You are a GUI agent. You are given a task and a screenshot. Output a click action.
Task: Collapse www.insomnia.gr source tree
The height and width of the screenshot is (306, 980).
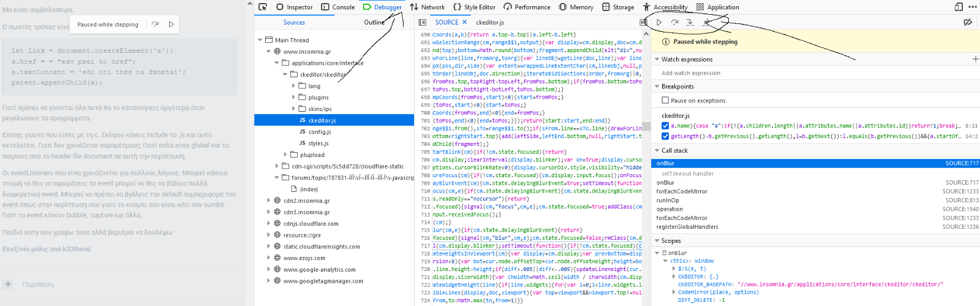[268, 52]
